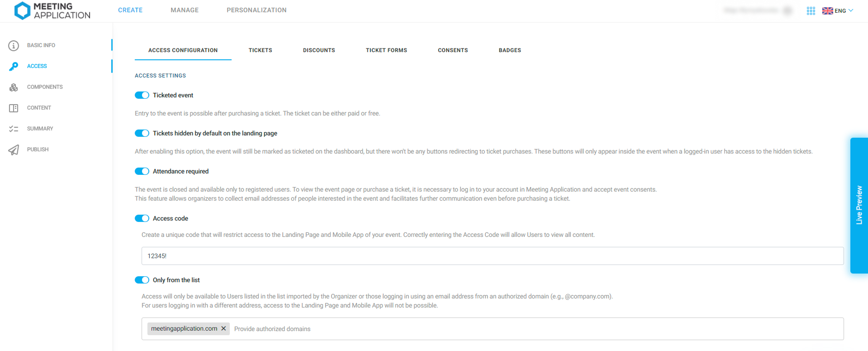Turn off Tickets hidden by default toggle
Viewport: 868px width, 351px height.
142,133
